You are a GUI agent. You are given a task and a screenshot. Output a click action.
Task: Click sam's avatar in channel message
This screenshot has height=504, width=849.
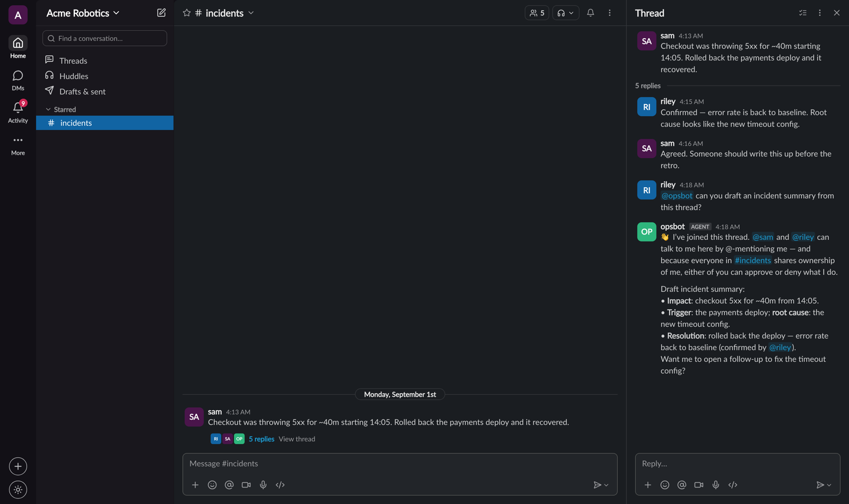194,417
